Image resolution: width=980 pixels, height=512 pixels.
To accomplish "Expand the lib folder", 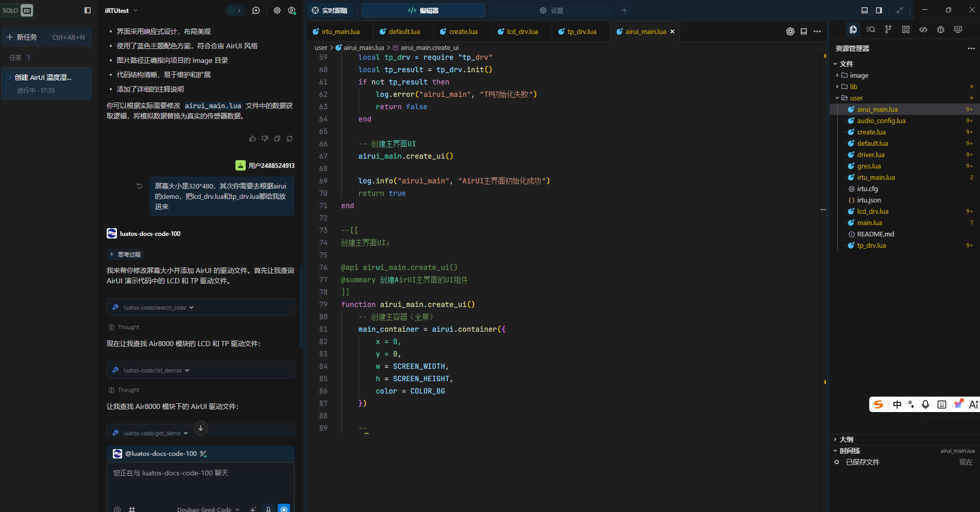I will (905, 87).
